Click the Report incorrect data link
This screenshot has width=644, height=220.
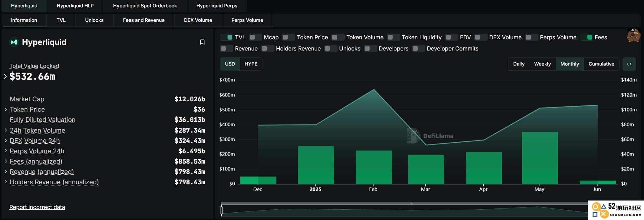click(37, 207)
